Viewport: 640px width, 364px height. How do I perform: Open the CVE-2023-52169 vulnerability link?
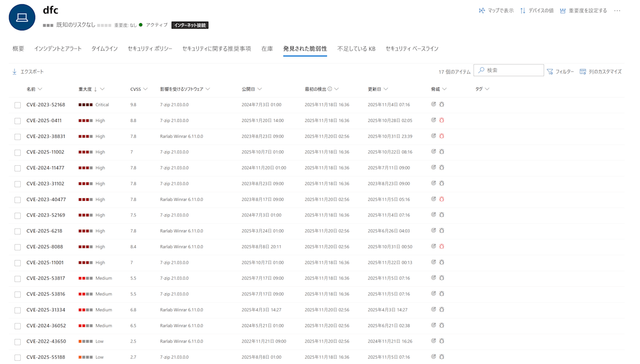pos(46,215)
